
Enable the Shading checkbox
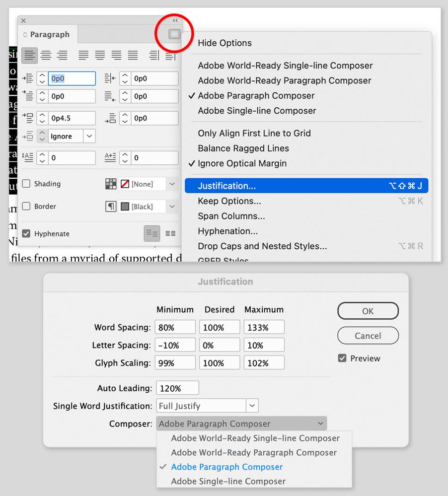[x=26, y=184]
